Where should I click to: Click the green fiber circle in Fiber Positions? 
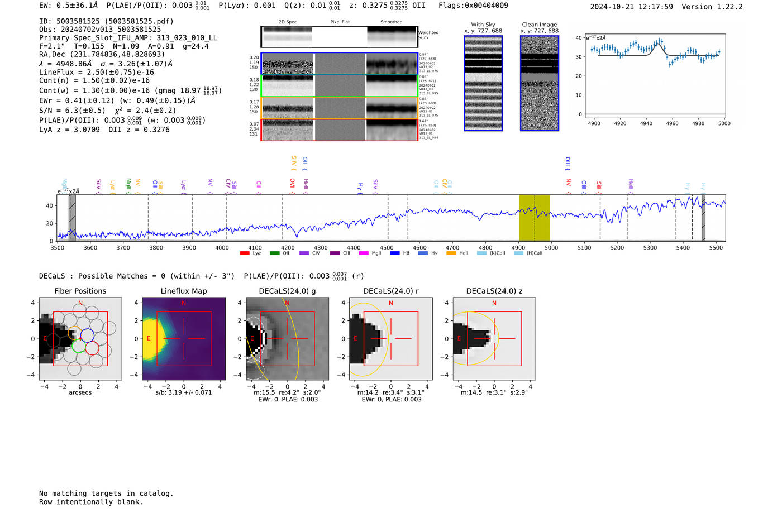click(x=79, y=346)
